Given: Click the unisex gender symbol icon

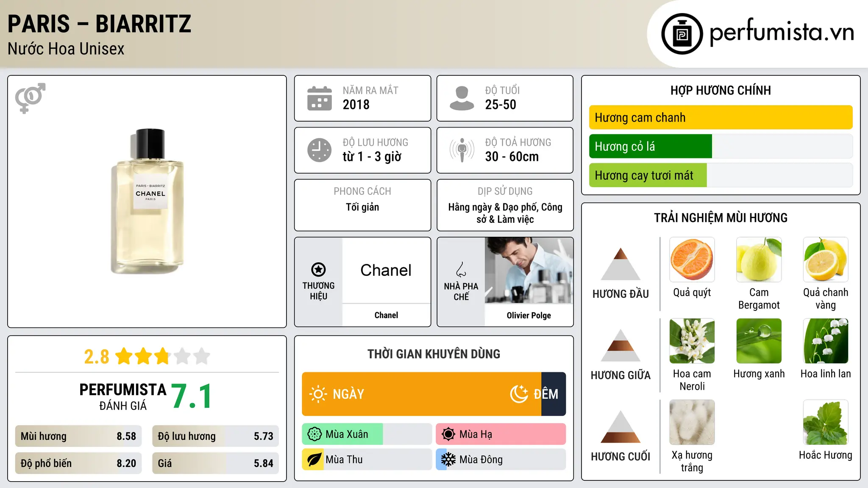Looking at the screenshot, I should click(x=30, y=98).
